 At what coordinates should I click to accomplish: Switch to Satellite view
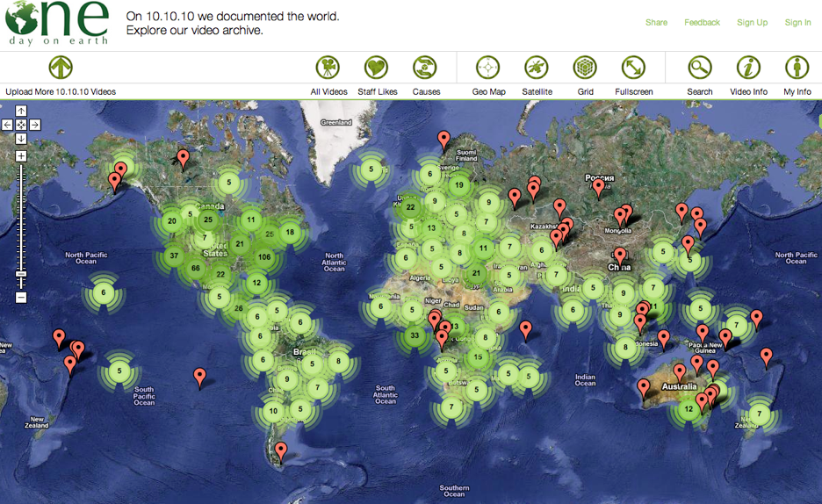pos(537,68)
